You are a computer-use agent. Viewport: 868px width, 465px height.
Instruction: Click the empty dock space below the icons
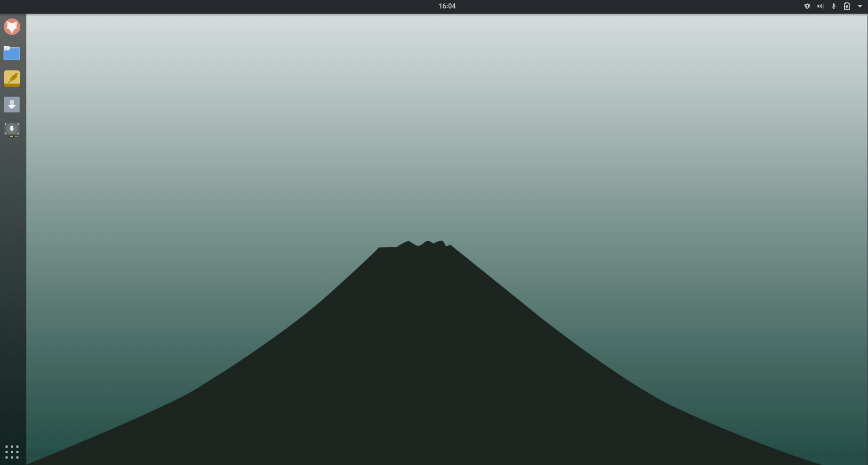[13, 283]
